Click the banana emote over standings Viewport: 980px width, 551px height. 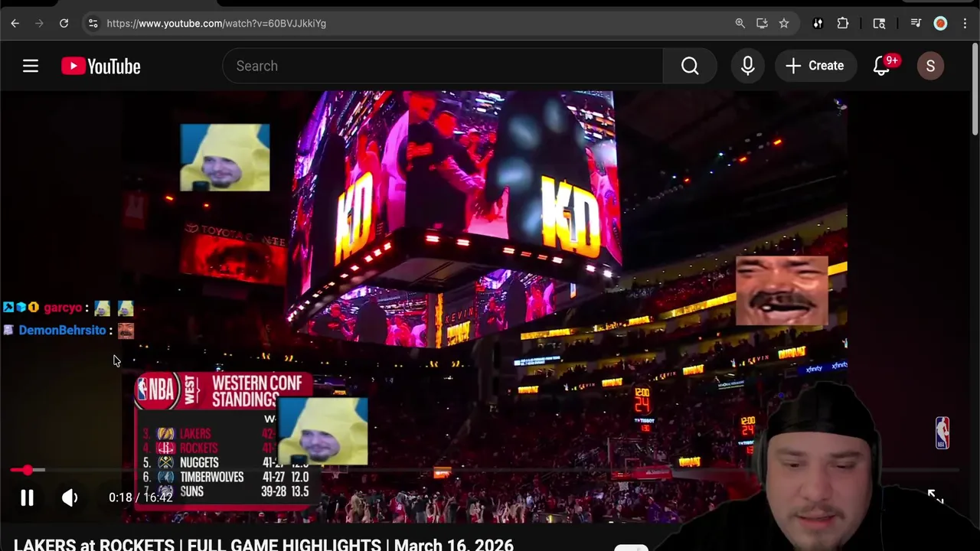tap(322, 432)
